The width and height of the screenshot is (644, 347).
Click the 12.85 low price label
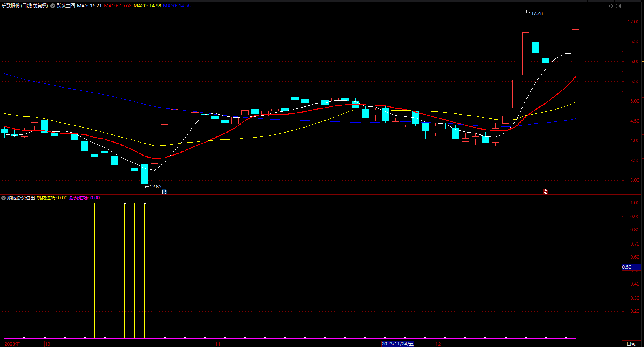click(155, 187)
